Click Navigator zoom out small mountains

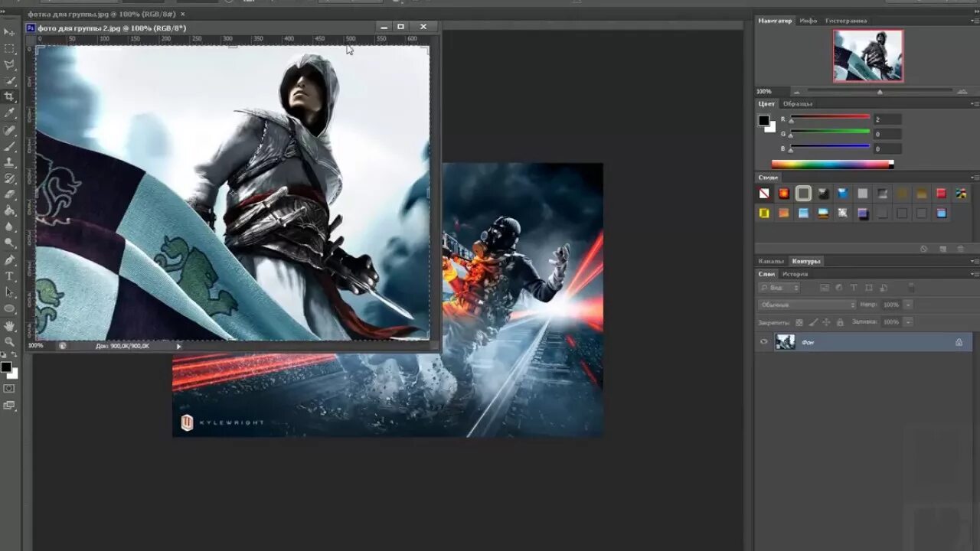[x=797, y=92]
